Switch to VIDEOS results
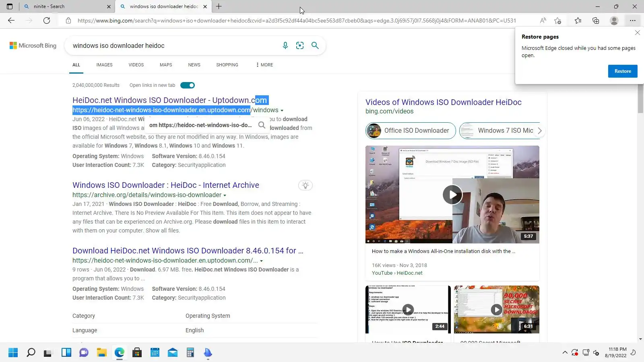Image resolution: width=644 pixels, height=362 pixels. coord(136,65)
